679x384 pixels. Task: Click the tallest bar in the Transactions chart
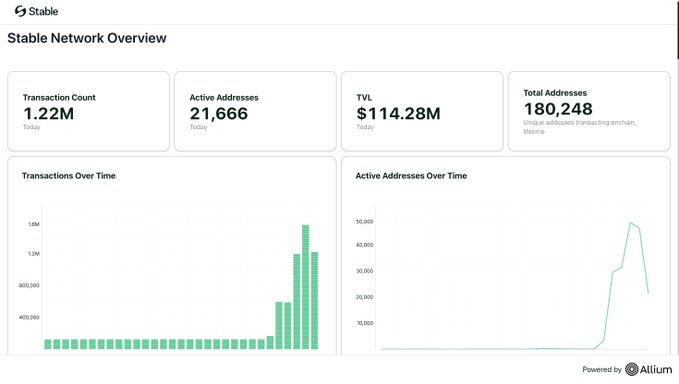[x=306, y=287]
